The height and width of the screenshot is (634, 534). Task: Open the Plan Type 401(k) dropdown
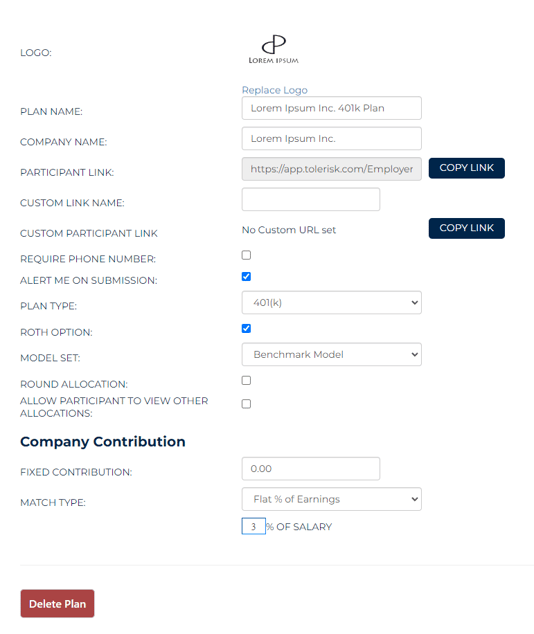tap(331, 302)
